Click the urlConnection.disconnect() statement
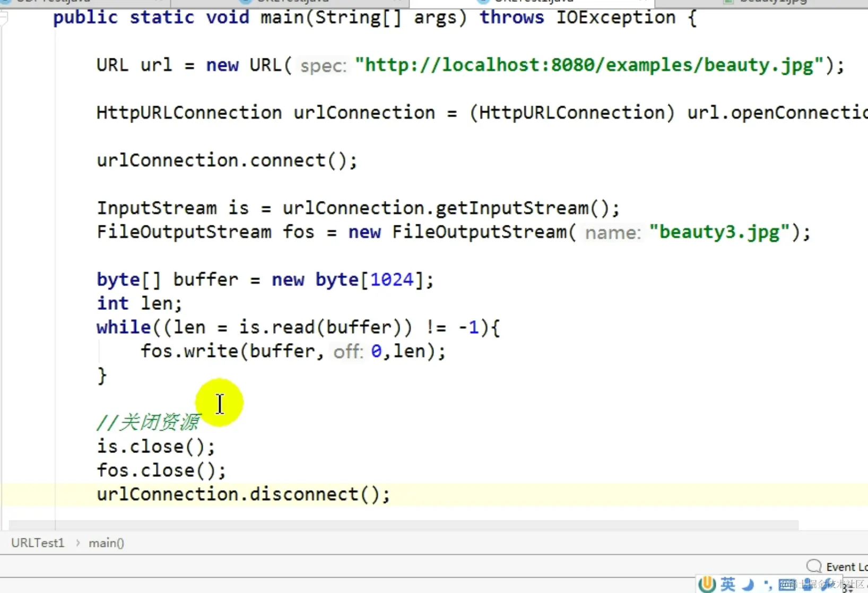868x593 pixels. [244, 494]
